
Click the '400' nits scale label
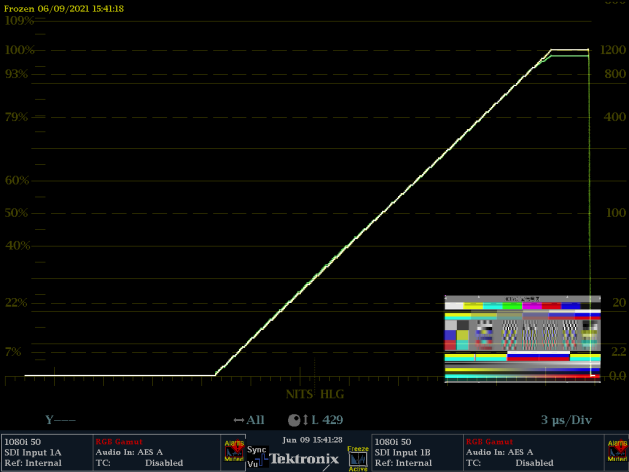615,117
